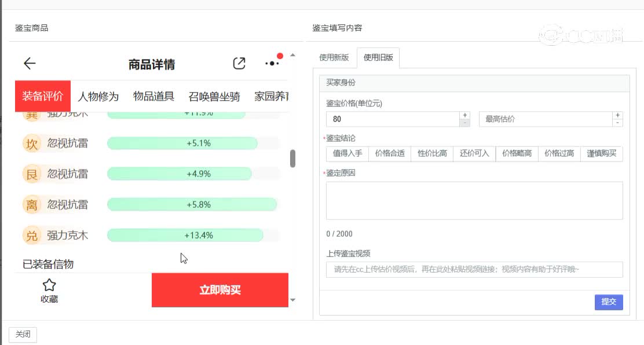644x345 pixels.
Task: Select the 值得入手 conclusion option
Action: tap(346, 153)
